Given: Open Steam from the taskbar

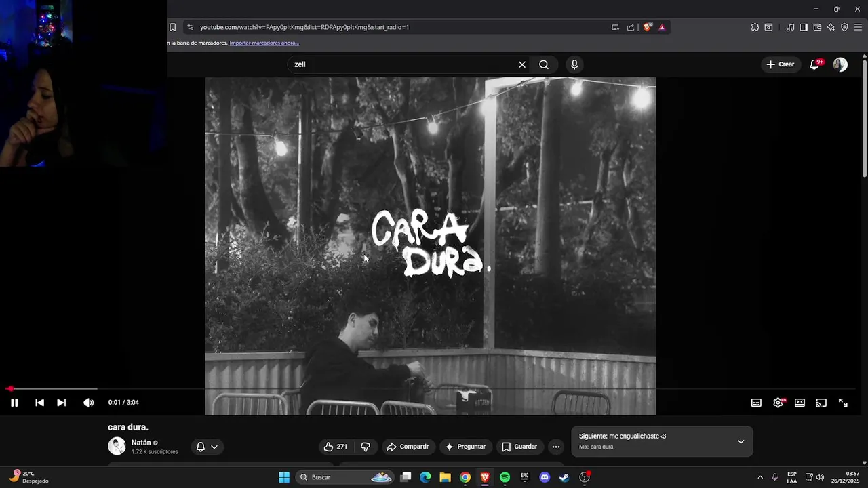Looking at the screenshot, I should click(564, 477).
